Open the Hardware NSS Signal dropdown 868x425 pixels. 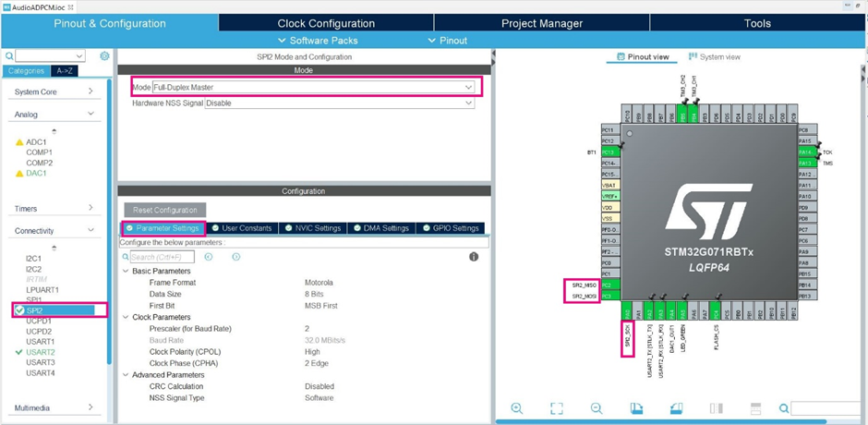(x=340, y=103)
